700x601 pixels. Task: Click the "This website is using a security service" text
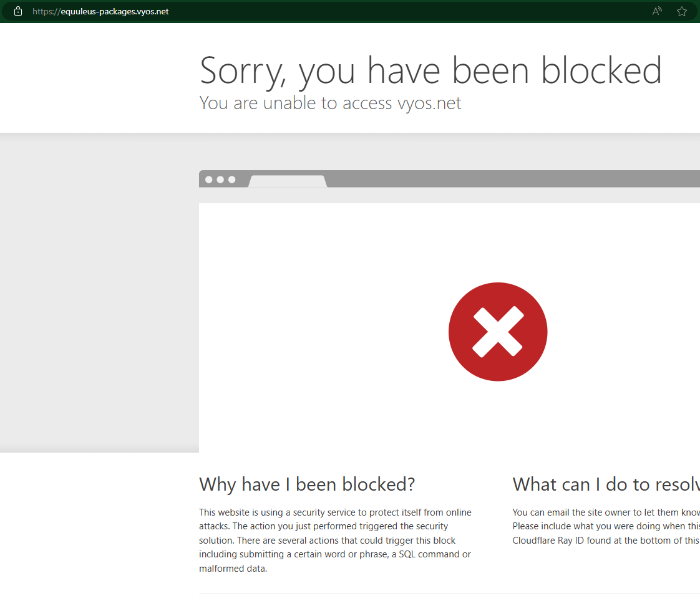pos(335,512)
